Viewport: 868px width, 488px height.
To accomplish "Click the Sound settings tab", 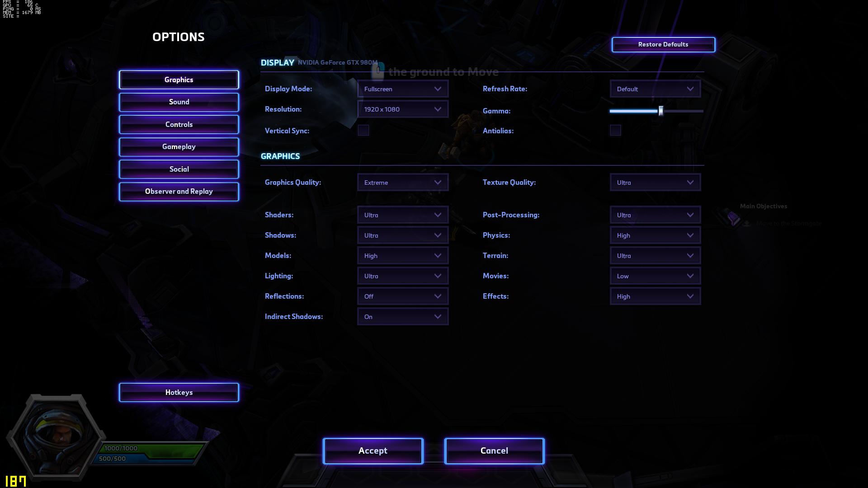I will click(179, 101).
